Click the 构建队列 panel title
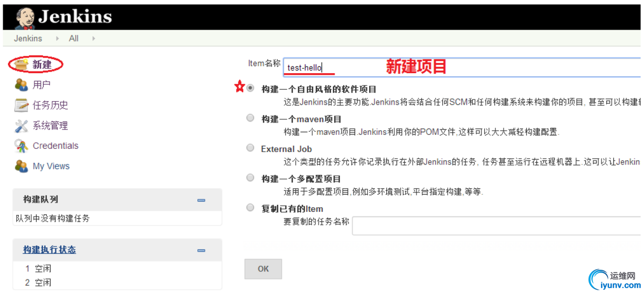644x294 pixels. [41, 200]
